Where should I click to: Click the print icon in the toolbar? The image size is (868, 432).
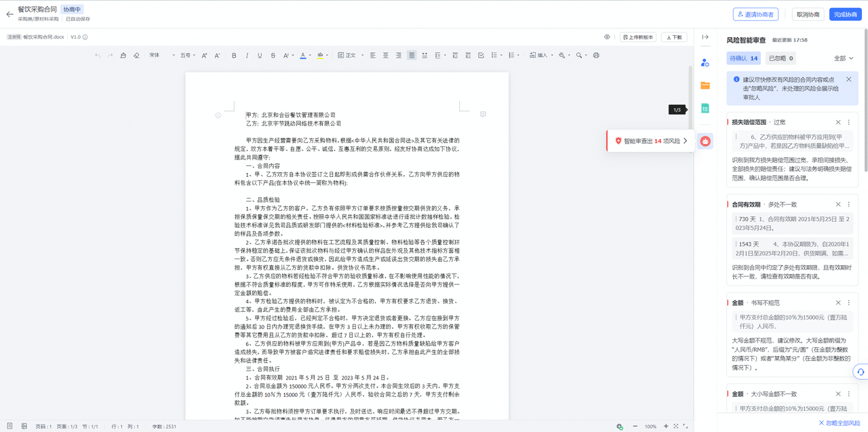596,56
